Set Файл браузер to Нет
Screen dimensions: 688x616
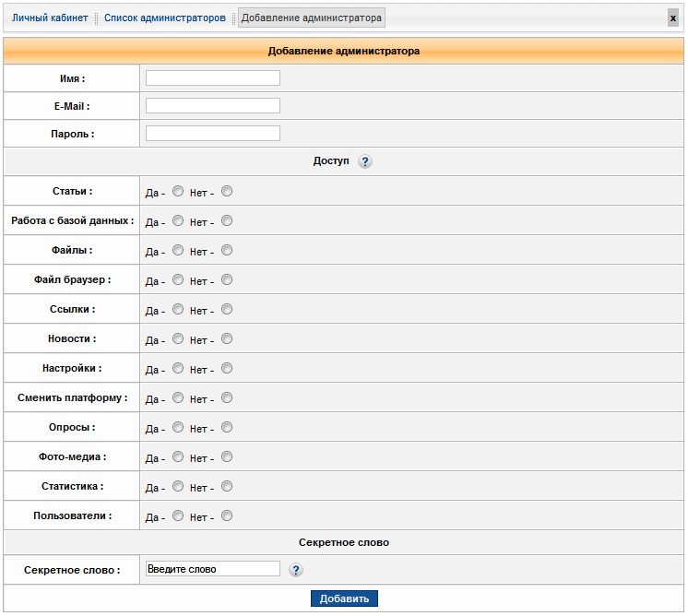(227, 280)
